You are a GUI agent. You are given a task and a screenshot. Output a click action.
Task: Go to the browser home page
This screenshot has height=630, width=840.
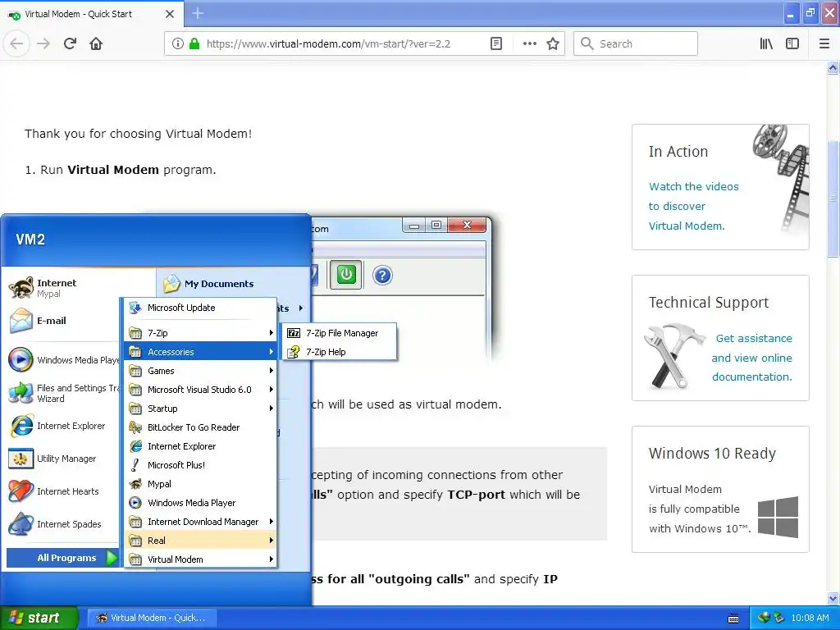(96, 43)
